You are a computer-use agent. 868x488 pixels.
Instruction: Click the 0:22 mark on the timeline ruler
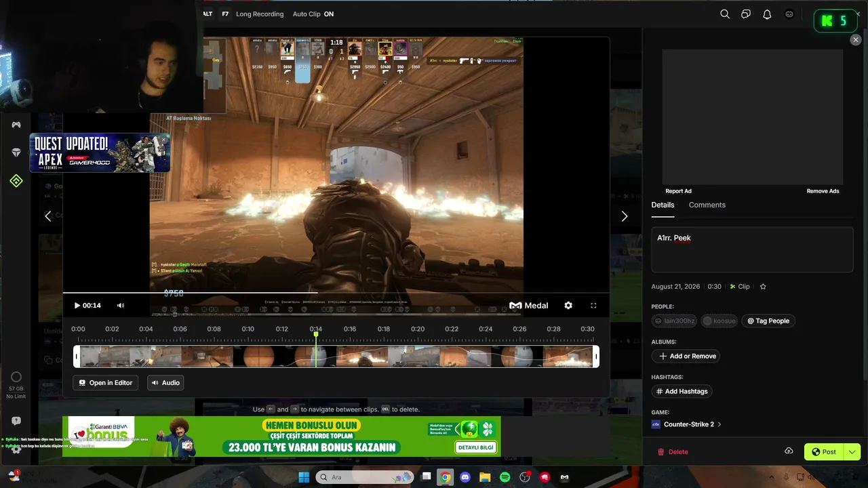[452, 329]
